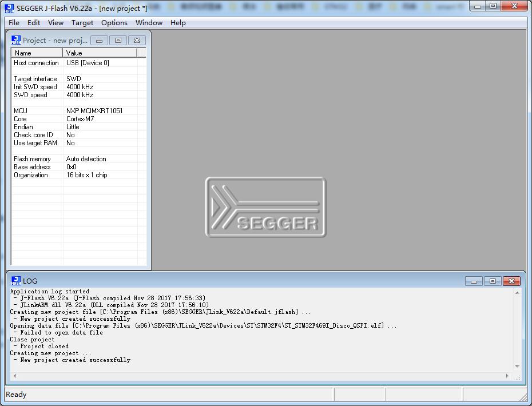The width and height of the screenshot is (532, 406).
Task: Click the J-Flash icon in the Project panel title
Action: click(x=16, y=40)
